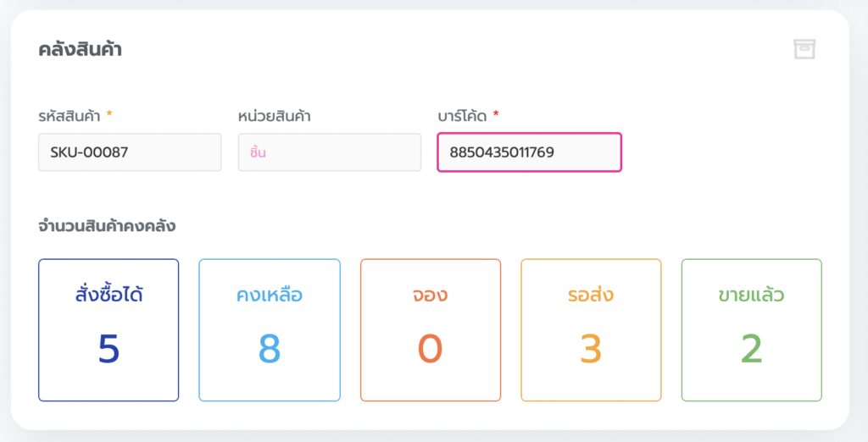This screenshot has height=442, width=868.
Task: Click the number 3 under รอส่ง
Action: click(x=591, y=348)
